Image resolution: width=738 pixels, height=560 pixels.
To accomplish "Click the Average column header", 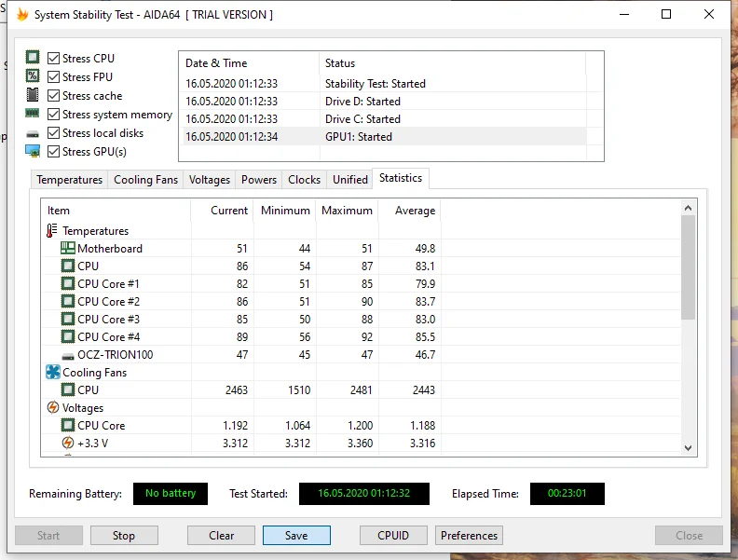I will (x=410, y=211).
